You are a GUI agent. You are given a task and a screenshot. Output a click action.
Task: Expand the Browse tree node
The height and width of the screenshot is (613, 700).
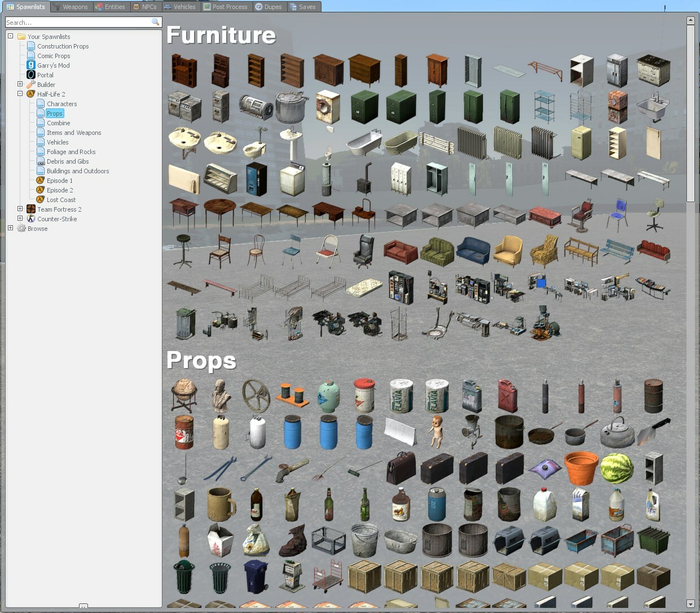pyautogui.click(x=10, y=227)
